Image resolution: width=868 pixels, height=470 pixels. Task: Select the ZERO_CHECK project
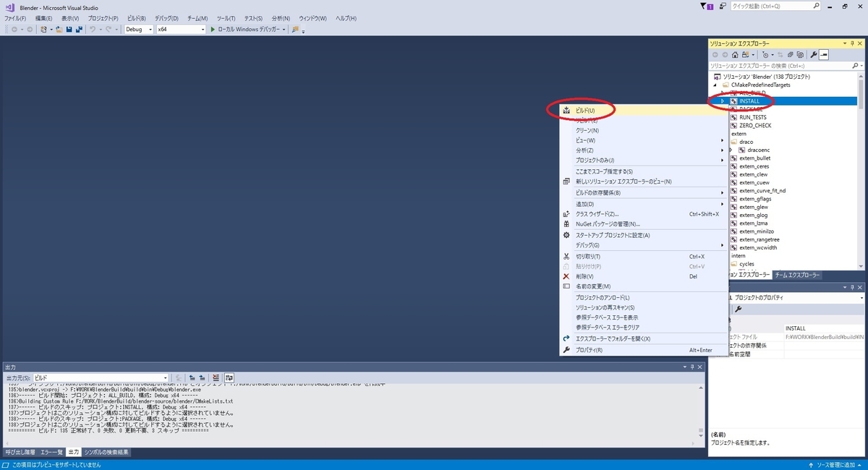click(x=755, y=125)
